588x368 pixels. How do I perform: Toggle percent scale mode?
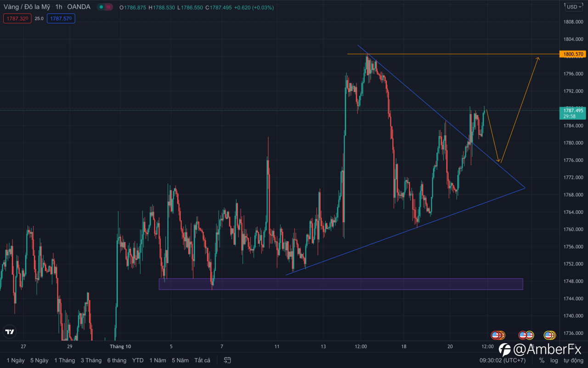pyautogui.click(x=542, y=360)
